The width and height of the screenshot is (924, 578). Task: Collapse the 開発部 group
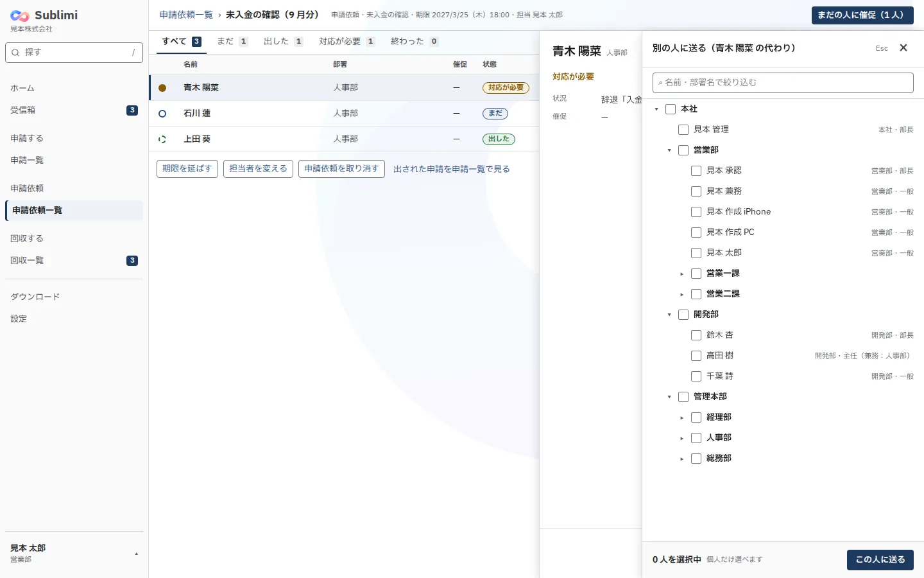[x=669, y=315]
